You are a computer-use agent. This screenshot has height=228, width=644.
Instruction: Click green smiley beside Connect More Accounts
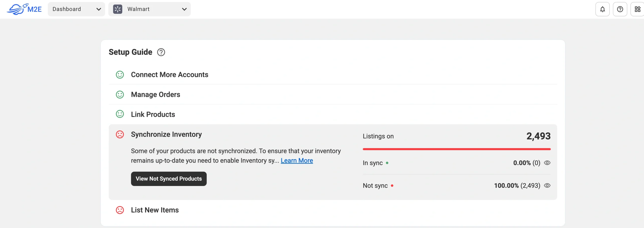(x=120, y=75)
